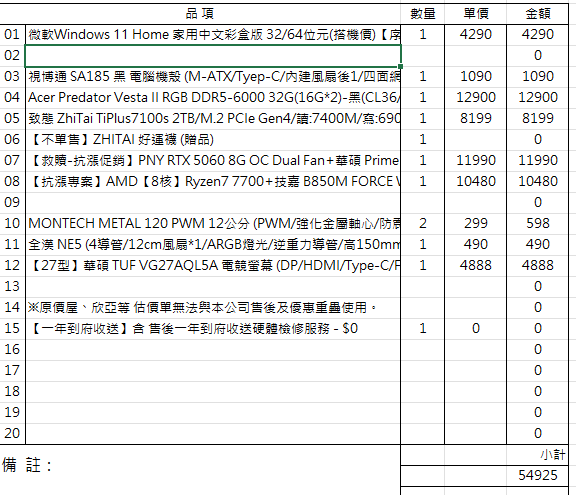Click the 數量 column header
Viewport: 576px width, 495px height.
pyautogui.click(x=422, y=14)
